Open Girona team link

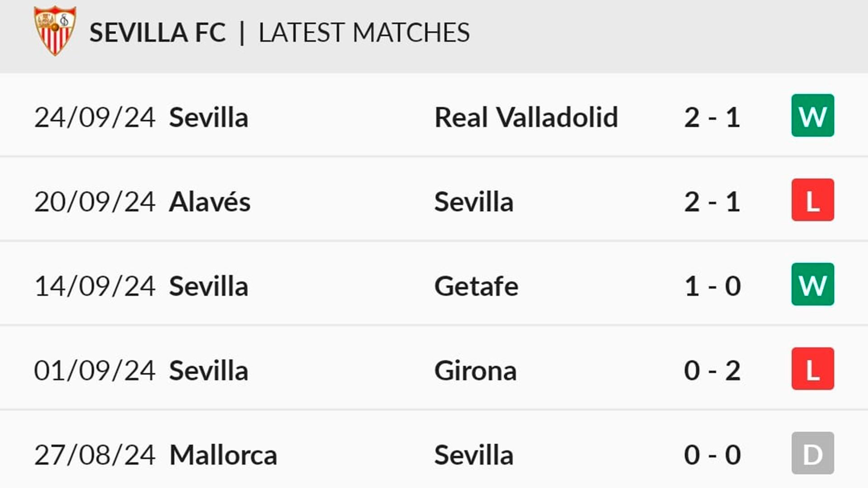coord(475,371)
